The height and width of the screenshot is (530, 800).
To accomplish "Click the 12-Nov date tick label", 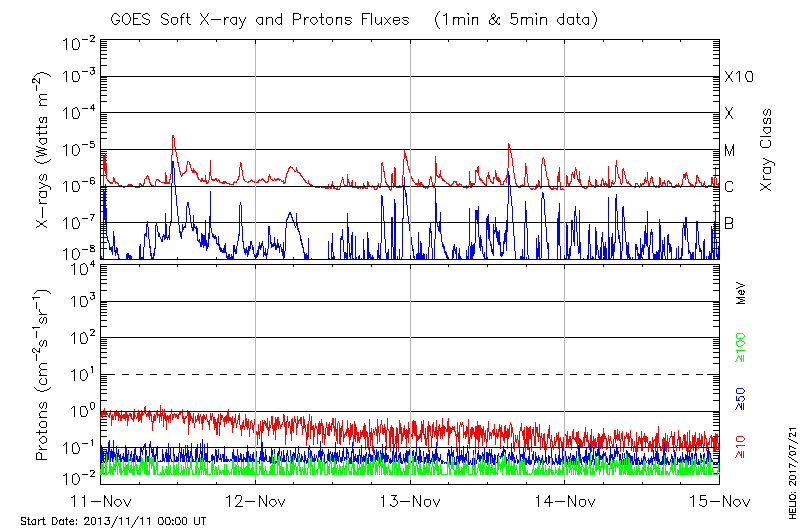I will pyautogui.click(x=255, y=500).
